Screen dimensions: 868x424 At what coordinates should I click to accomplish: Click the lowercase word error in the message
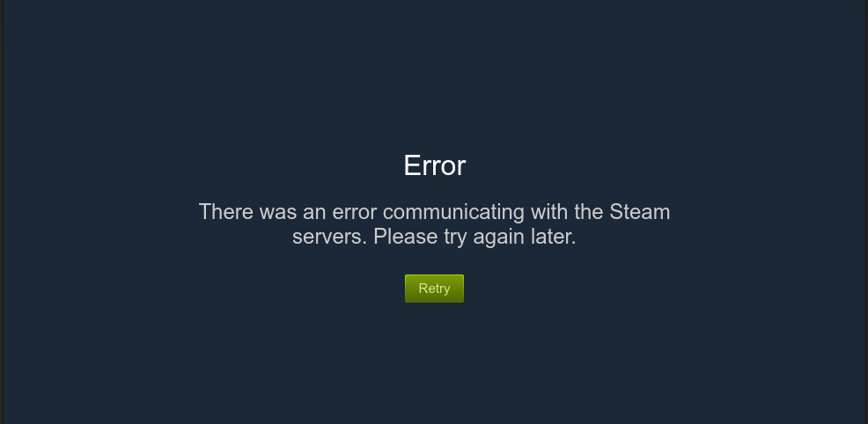(354, 213)
